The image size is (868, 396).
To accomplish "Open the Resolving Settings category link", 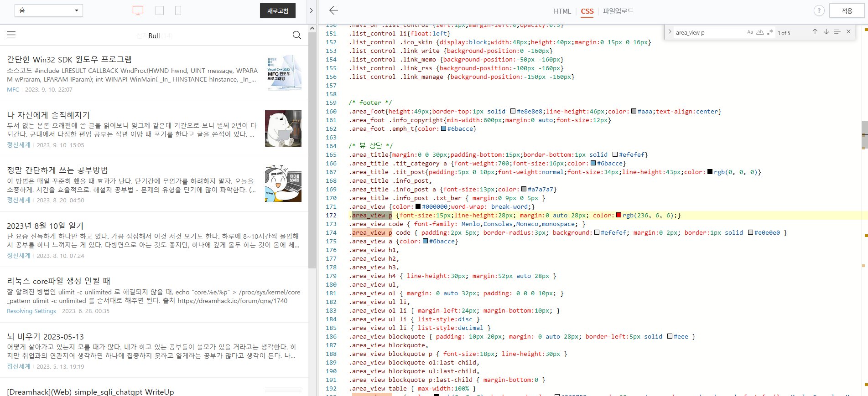I will 31,311.
